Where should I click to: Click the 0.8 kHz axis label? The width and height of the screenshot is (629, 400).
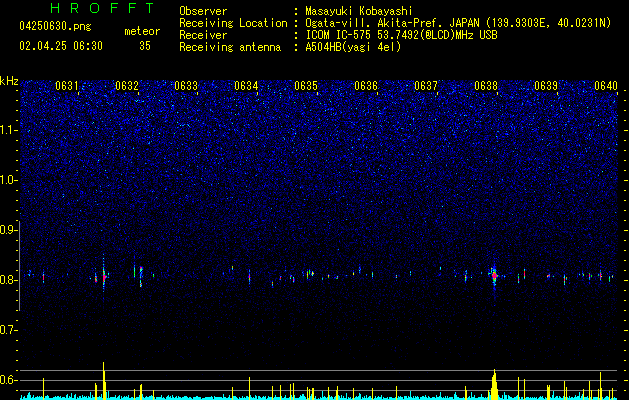(8, 280)
